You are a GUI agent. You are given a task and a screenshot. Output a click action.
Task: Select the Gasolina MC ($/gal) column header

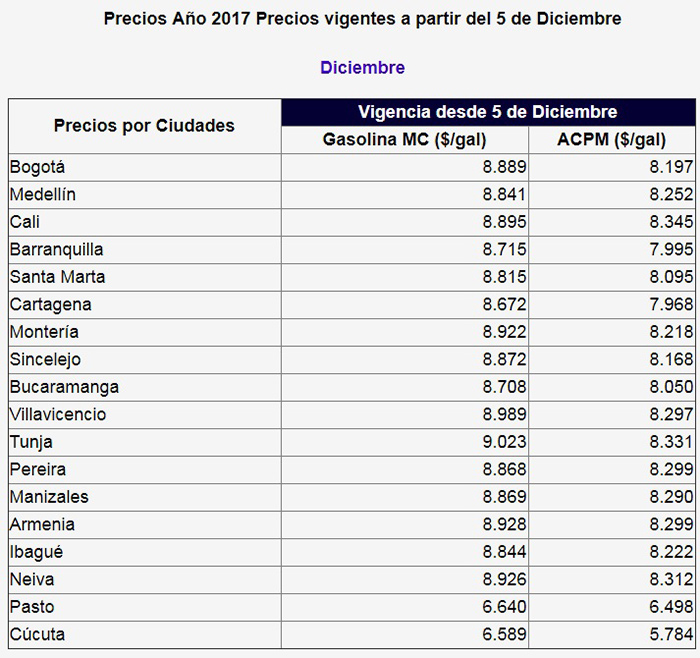(x=404, y=139)
